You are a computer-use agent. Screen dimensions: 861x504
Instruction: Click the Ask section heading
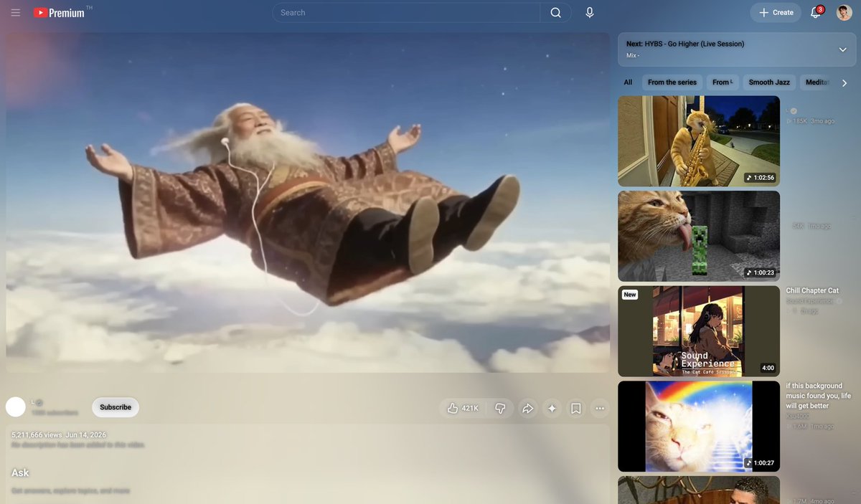point(20,472)
